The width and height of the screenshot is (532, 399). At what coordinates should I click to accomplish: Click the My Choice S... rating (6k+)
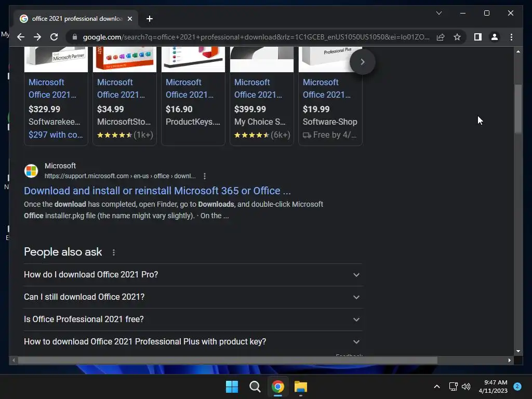(x=262, y=135)
